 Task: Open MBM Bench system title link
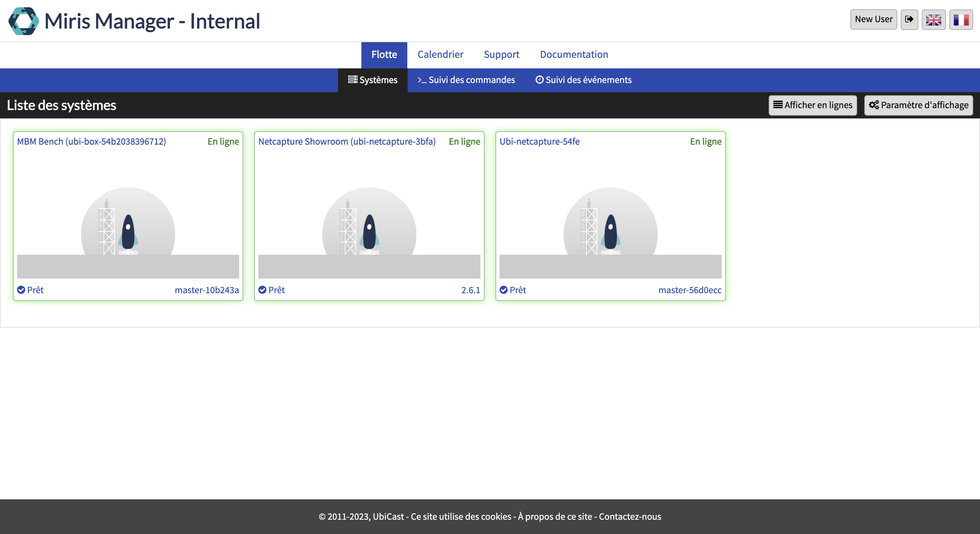92,141
